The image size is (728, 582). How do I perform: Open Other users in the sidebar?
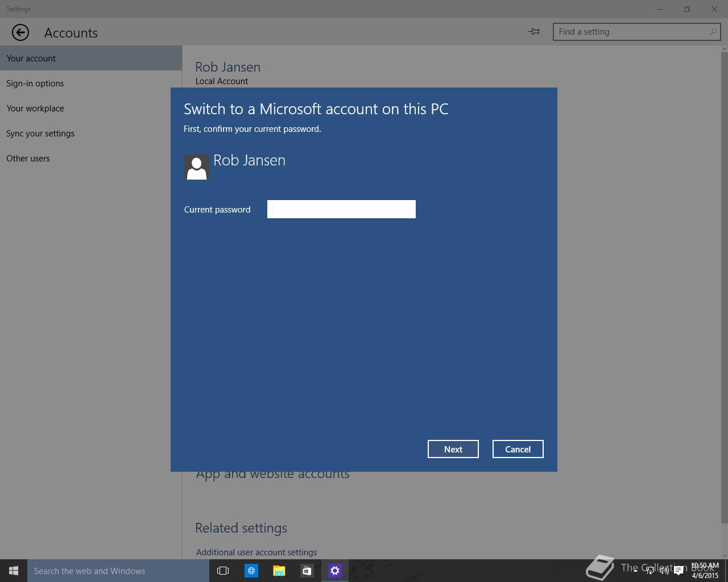[91, 158]
